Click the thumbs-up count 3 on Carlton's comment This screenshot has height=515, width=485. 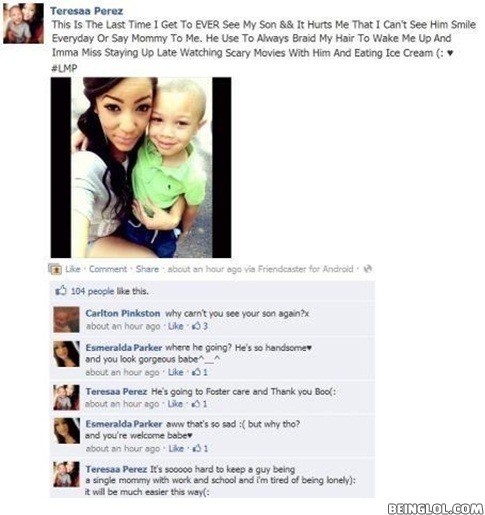pyautogui.click(x=200, y=326)
